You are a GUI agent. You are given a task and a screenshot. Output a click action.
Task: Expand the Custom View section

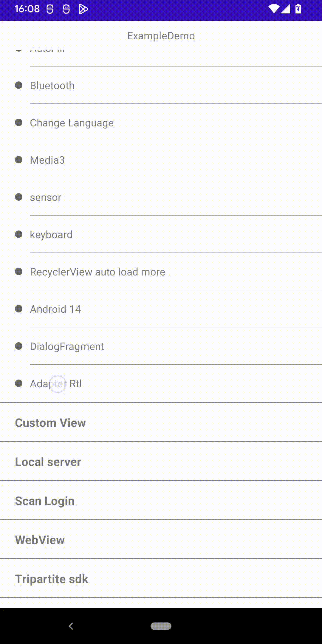click(x=161, y=422)
